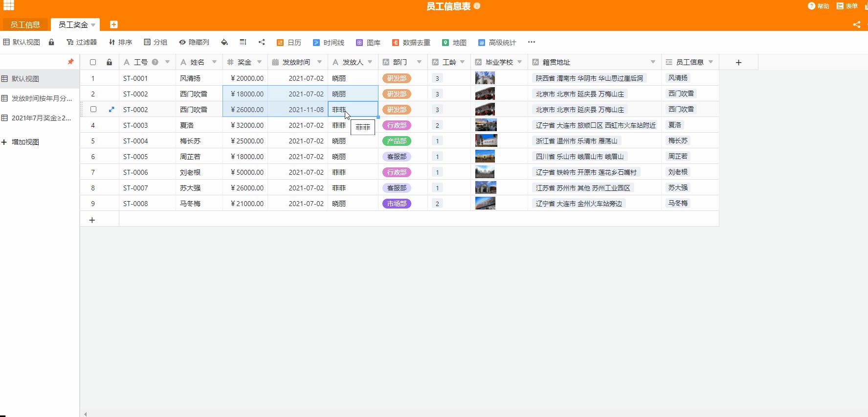Open the school thumbnail in row ST-0008
Screen dimensions: 868x417
pos(485,204)
